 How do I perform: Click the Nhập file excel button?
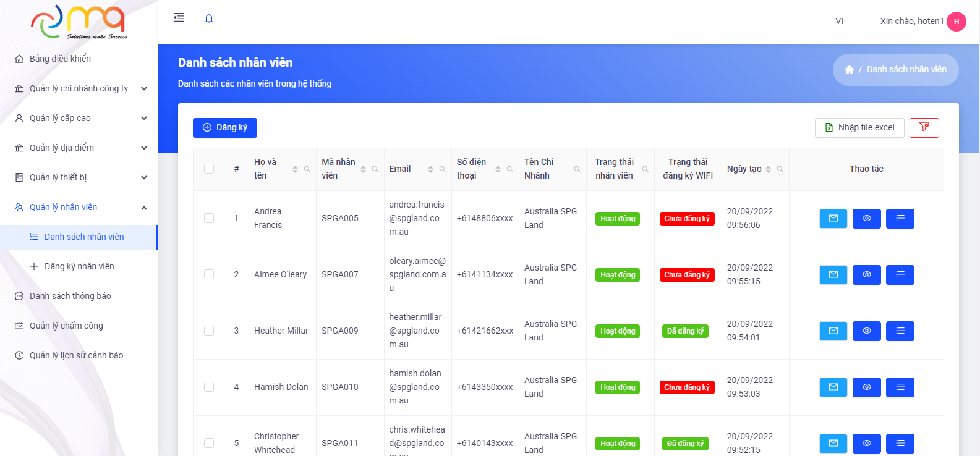[859, 127]
